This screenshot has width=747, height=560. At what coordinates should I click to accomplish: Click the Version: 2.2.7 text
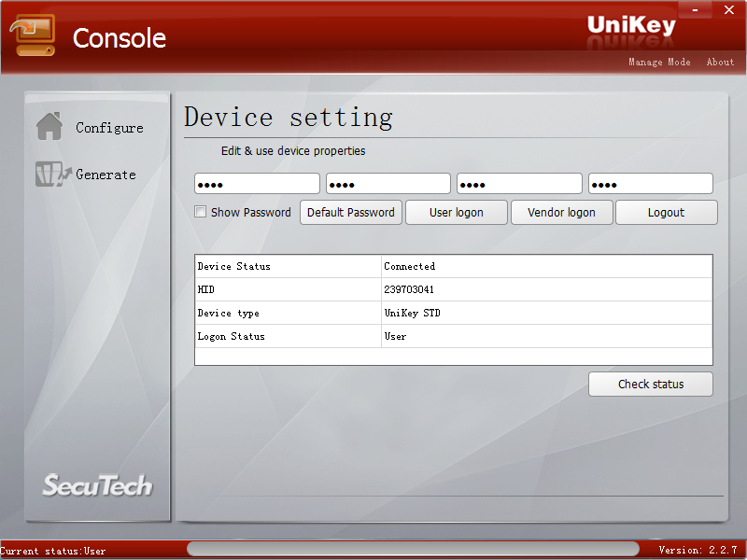698,550
